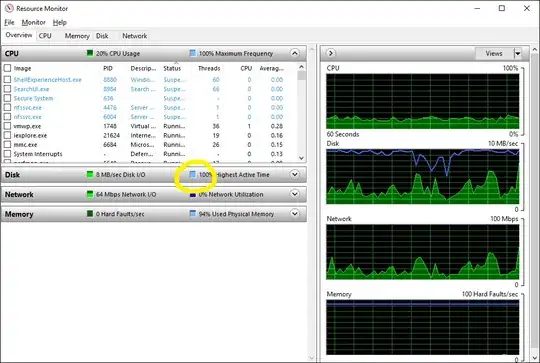
Task: Click the green Hard Faults/sec indicator square
Action: pos(90,214)
